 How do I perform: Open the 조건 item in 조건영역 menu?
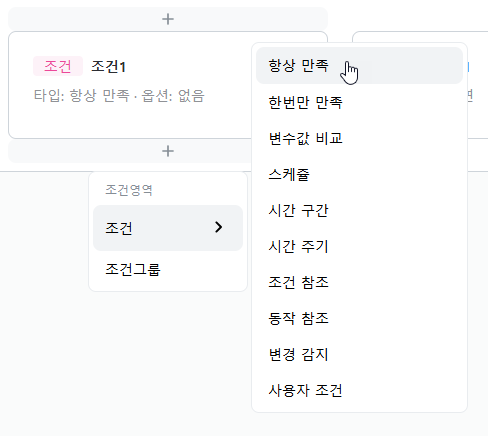coord(168,228)
